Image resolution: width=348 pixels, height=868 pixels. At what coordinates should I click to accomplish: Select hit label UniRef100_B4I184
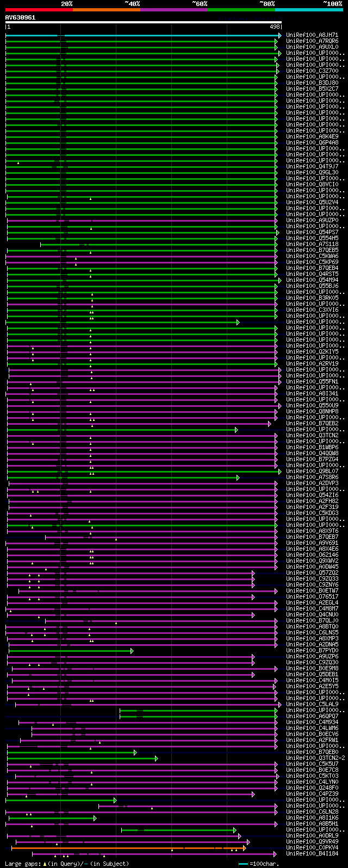[x=312, y=854]
